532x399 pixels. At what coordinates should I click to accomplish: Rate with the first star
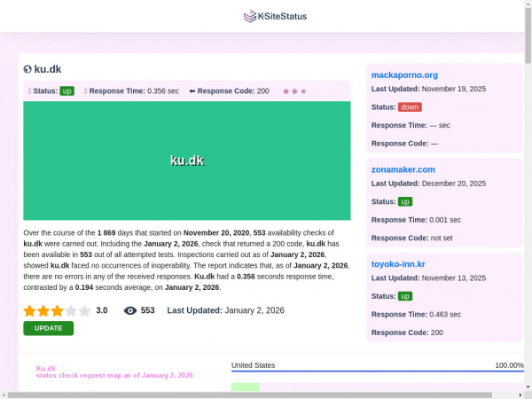tap(29, 310)
